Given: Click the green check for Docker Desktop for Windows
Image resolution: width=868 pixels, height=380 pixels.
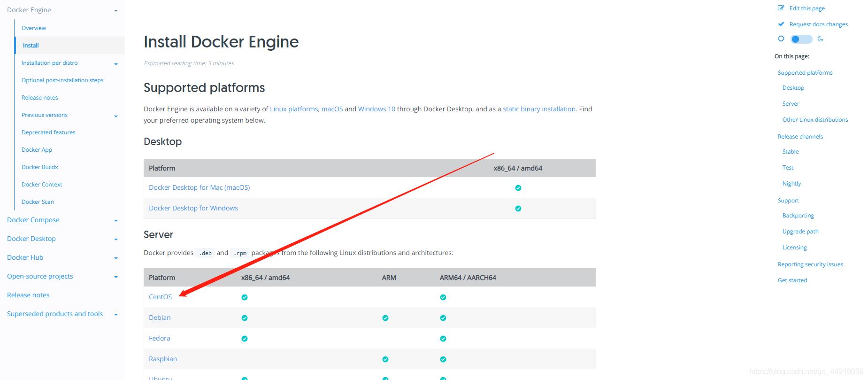Looking at the screenshot, I should tap(518, 209).
